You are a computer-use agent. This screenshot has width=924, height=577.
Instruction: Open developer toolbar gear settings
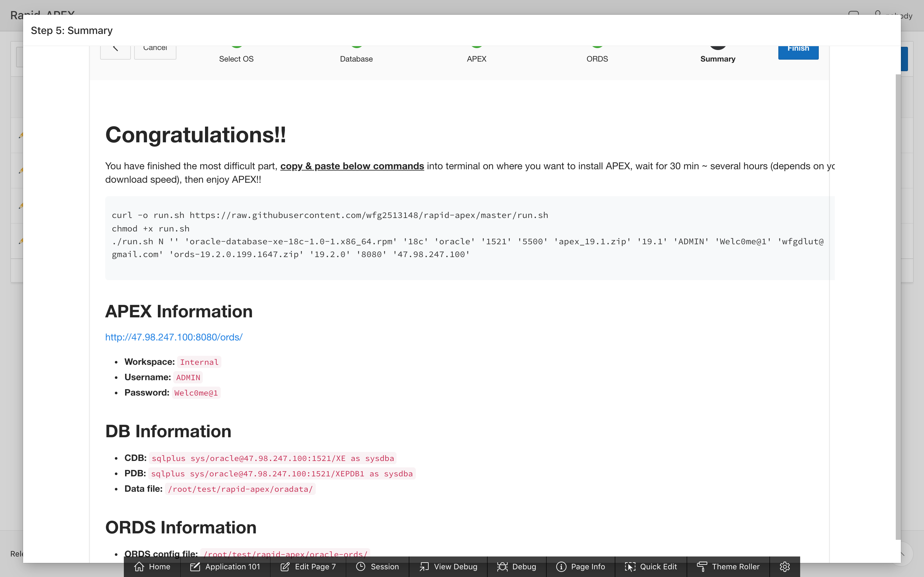tap(784, 567)
